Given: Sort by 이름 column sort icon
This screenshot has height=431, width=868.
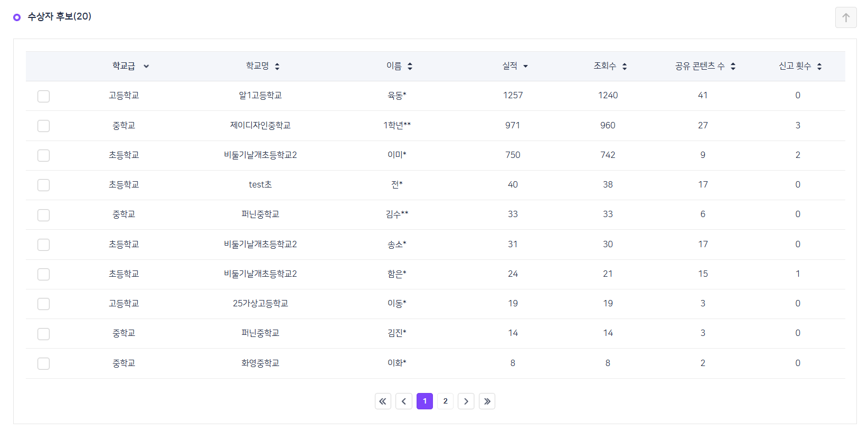Looking at the screenshot, I should coord(410,67).
